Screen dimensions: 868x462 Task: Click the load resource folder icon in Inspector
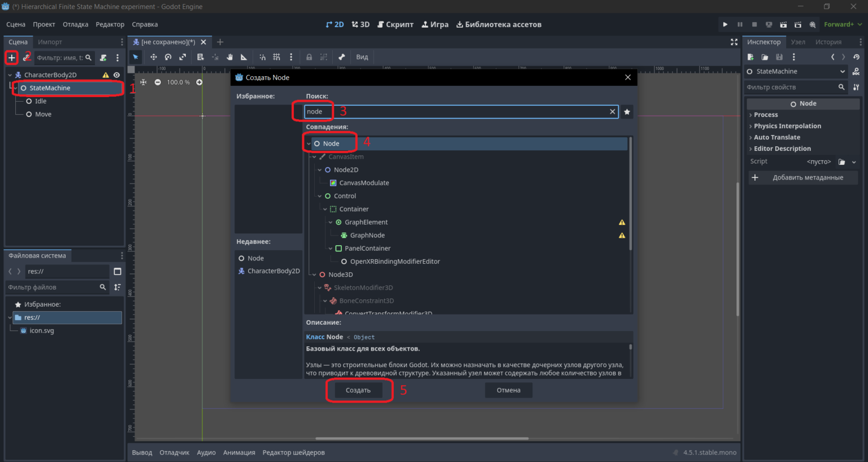point(765,57)
